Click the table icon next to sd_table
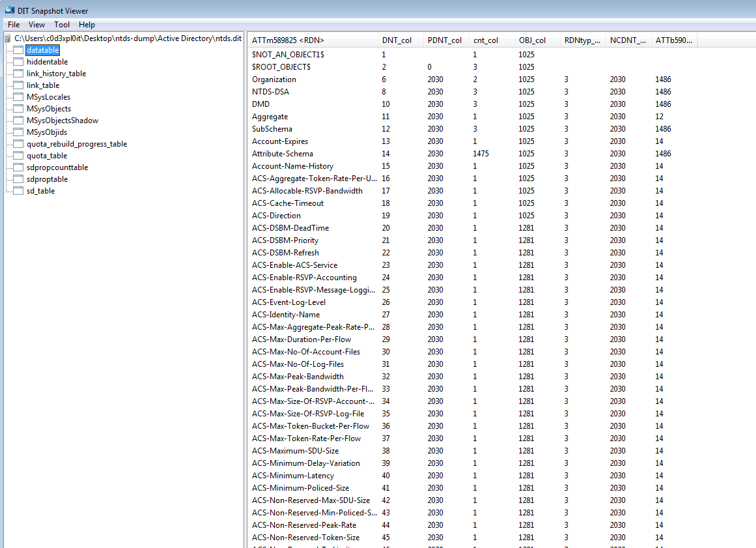 point(18,190)
